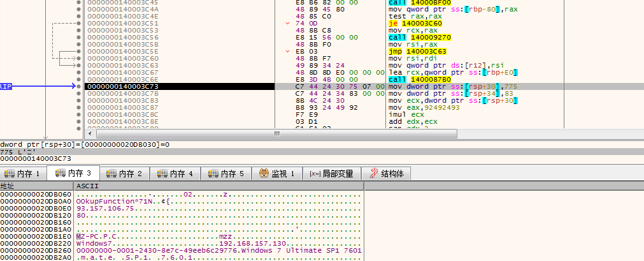Open the 结构体 struct tab
The width and height of the screenshot is (644, 261).
point(386,174)
